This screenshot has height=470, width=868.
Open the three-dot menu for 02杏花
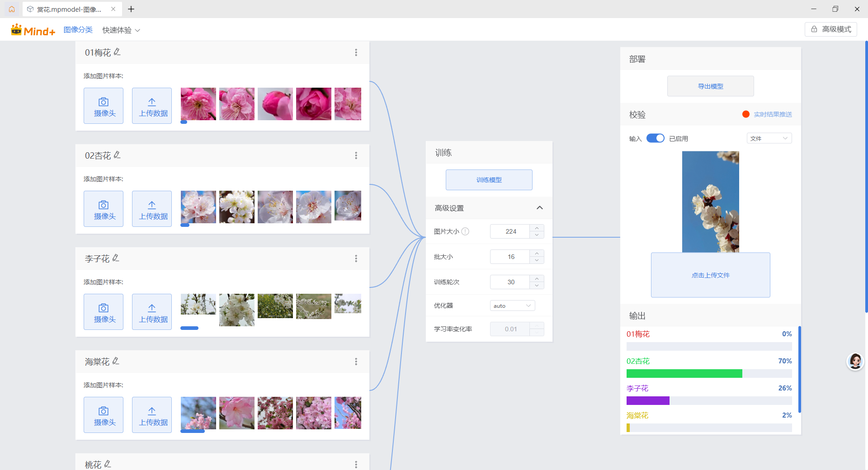click(x=356, y=155)
